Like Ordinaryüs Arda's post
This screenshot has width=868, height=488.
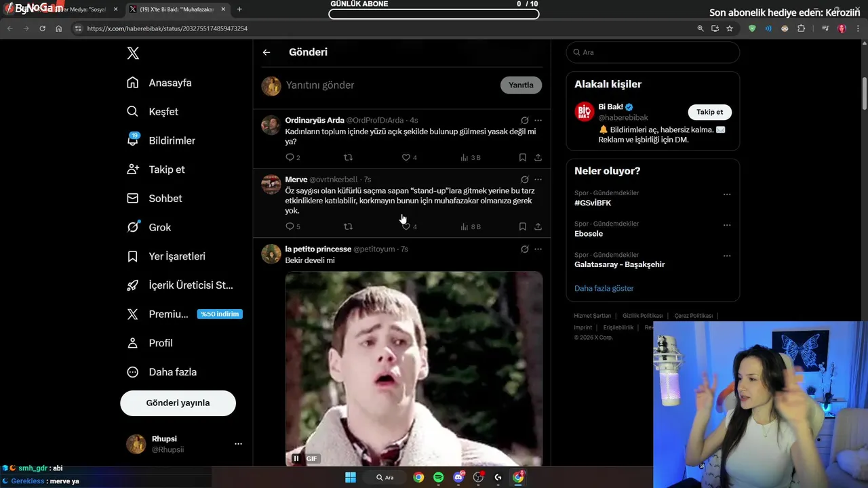(409, 157)
